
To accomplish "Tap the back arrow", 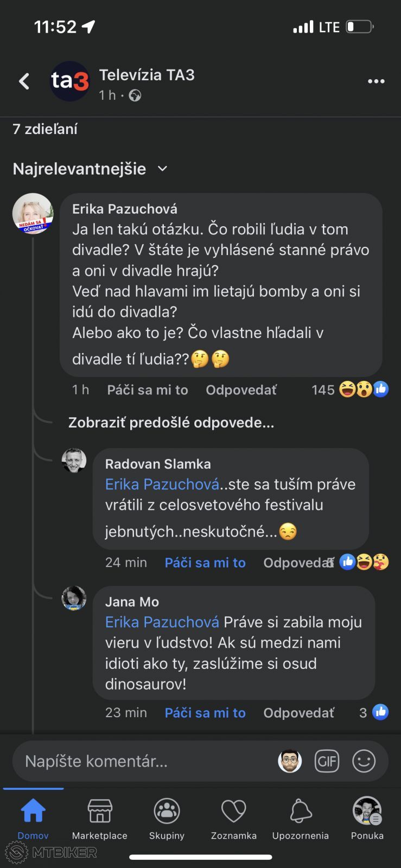I will tap(24, 81).
